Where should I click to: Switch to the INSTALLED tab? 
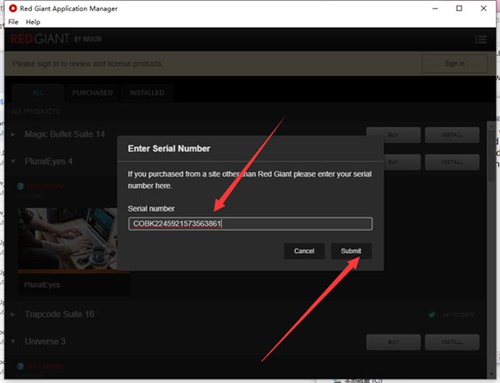[147, 93]
